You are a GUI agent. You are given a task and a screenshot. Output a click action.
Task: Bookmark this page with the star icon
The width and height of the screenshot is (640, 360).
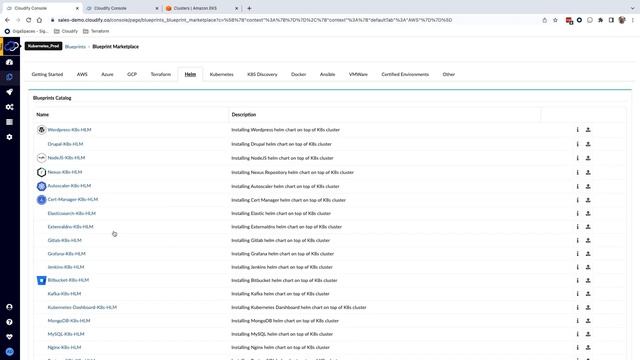click(x=555, y=20)
